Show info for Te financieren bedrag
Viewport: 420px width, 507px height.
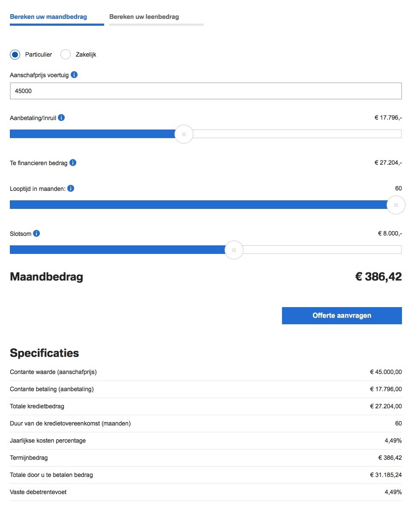73,163
